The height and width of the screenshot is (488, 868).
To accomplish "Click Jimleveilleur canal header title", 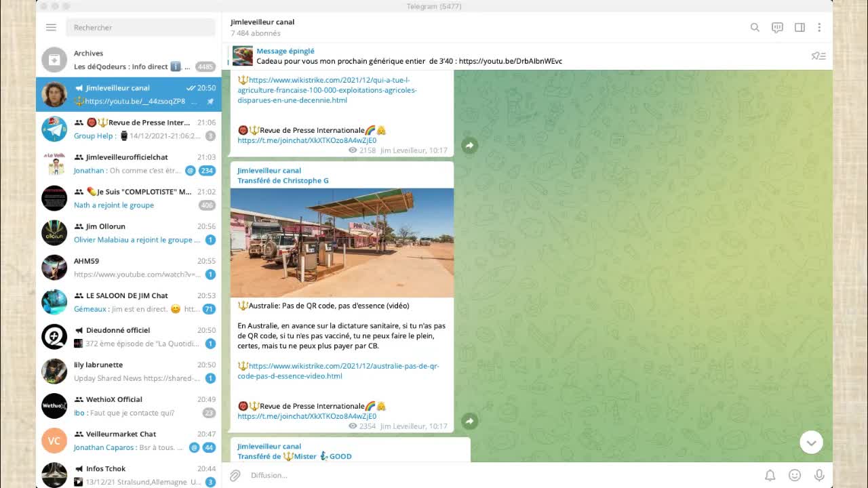I will (262, 22).
